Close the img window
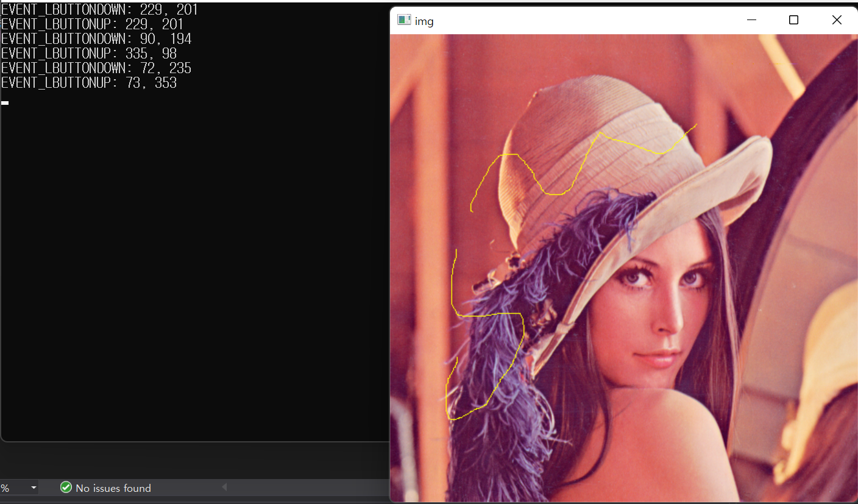Viewport: 858px width, 504px height. (837, 20)
